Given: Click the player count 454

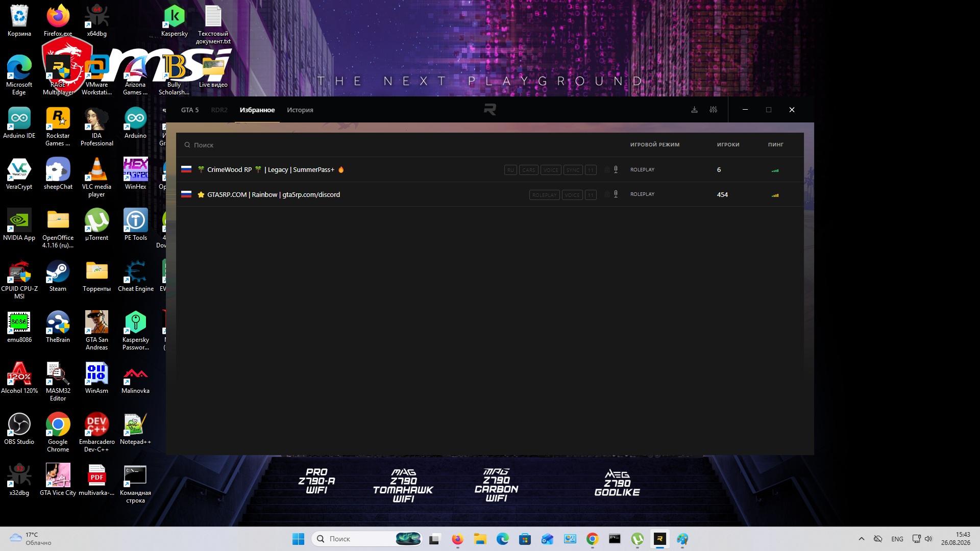Looking at the screenshot, I should pos(722,194).
